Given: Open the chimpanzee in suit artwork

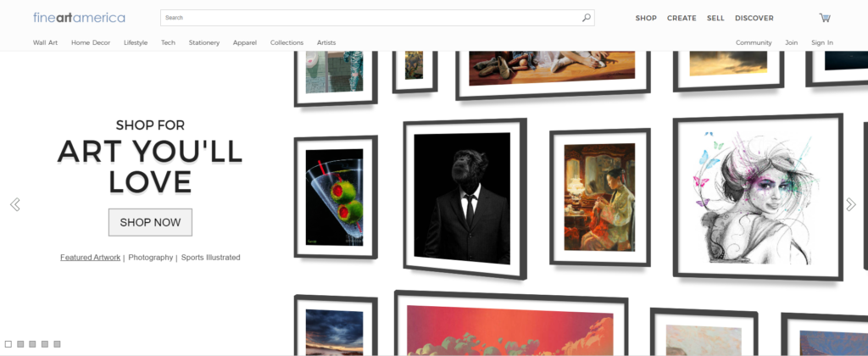Looking at the screenshot, I should tap(464, 197).
